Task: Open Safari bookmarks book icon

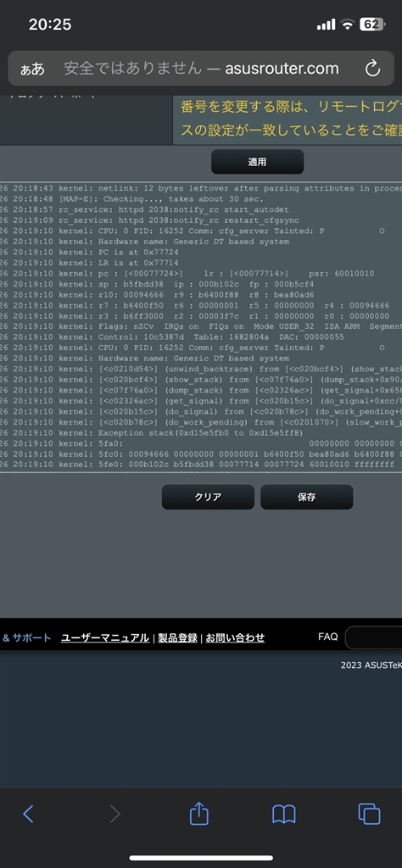Action: coord(284,814)
